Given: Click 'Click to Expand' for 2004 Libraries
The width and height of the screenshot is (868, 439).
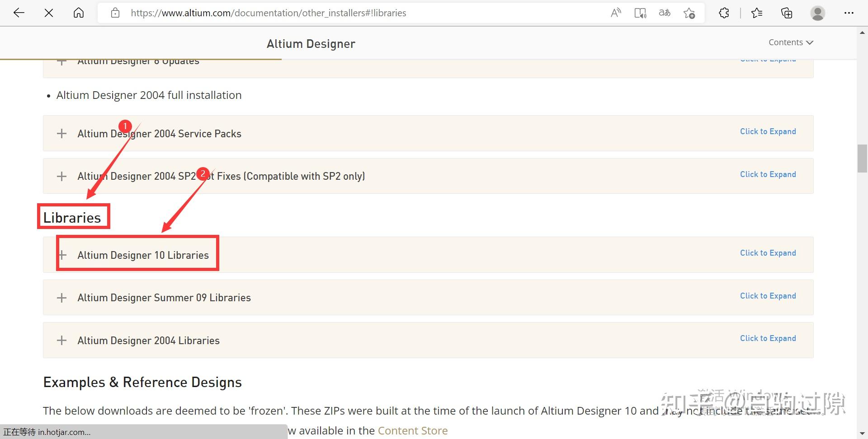Looking at the screenshot, I should (x=768, y=338).
